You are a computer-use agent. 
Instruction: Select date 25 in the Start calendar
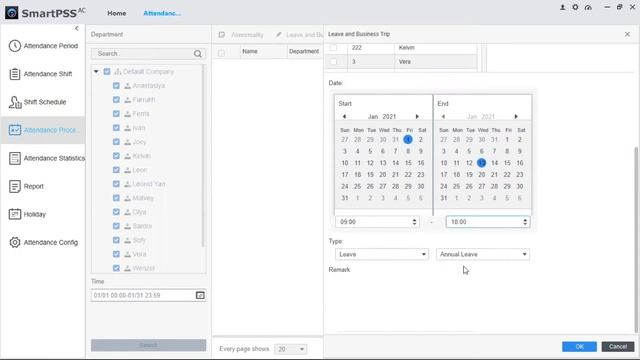click(357, 187)
